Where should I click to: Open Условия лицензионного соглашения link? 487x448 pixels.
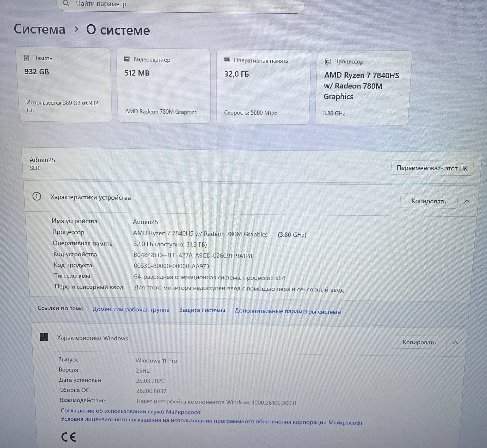tap(212, 421)
